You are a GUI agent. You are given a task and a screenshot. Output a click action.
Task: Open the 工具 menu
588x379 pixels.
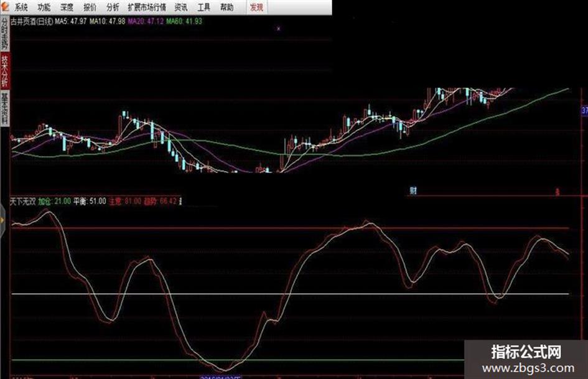[204, 7]
